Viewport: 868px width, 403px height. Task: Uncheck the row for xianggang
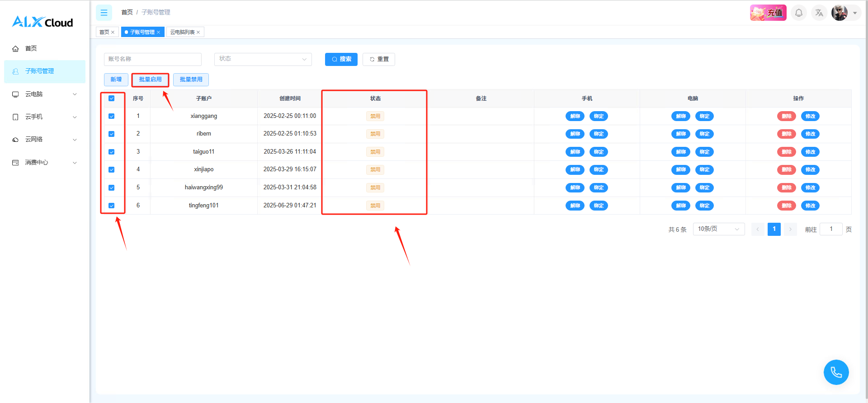[x=112, y=116]
